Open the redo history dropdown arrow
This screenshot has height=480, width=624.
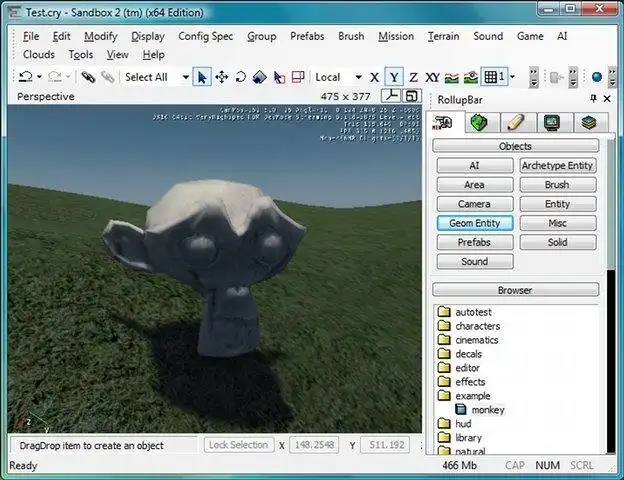point(68,76)
